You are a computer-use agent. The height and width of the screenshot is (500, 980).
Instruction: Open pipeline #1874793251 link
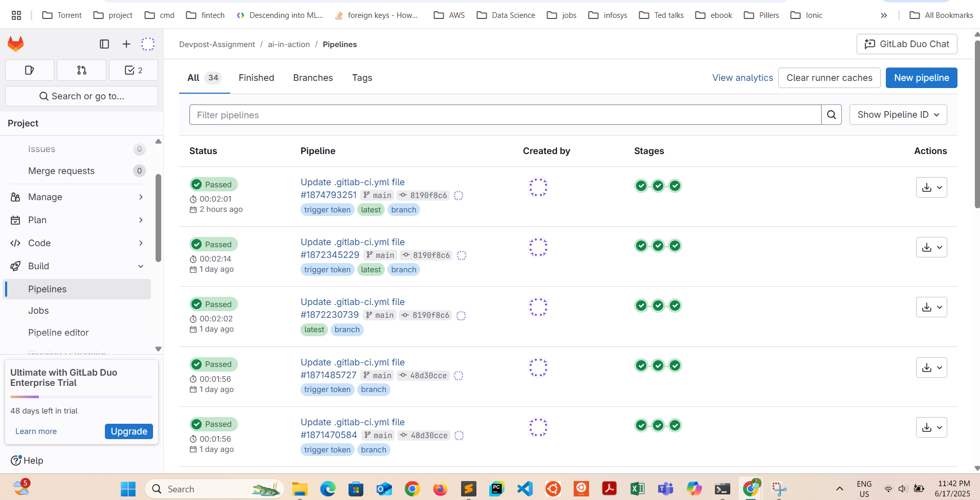pos(329,195)
